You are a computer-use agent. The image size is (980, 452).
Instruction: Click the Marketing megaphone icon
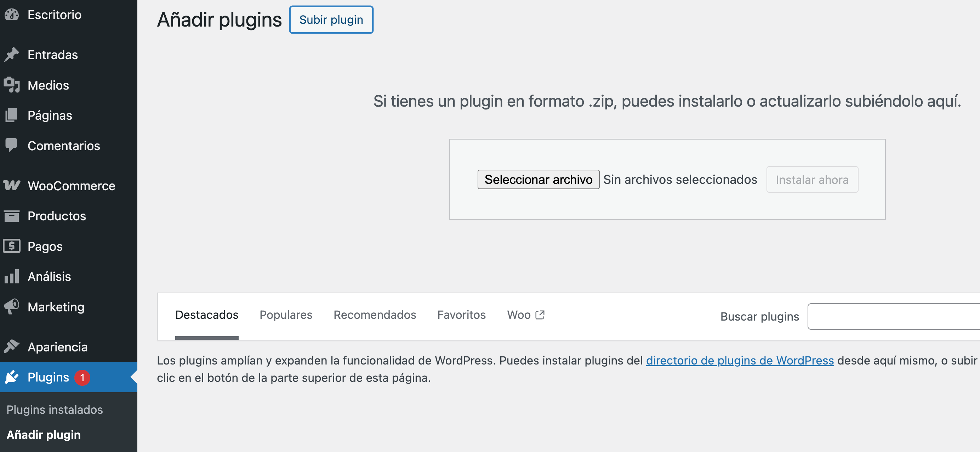(12, 306)
